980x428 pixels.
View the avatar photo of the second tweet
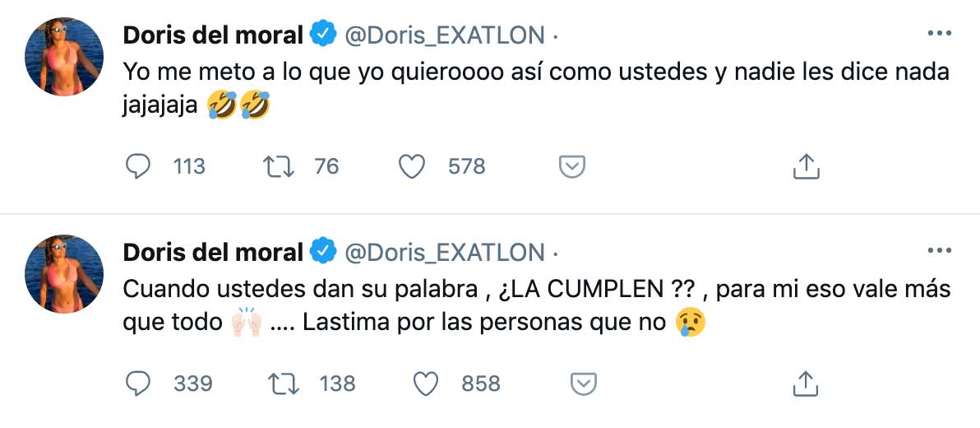point(64,272)
